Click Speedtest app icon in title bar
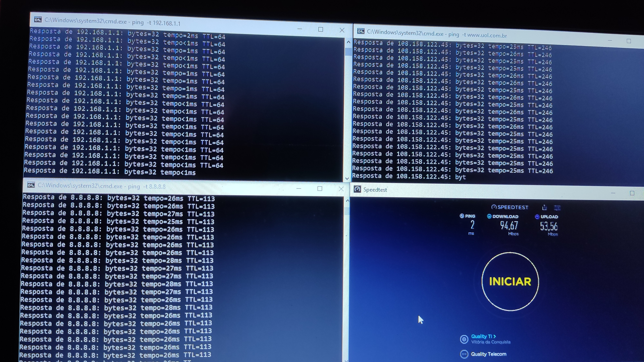 point(357,189)
